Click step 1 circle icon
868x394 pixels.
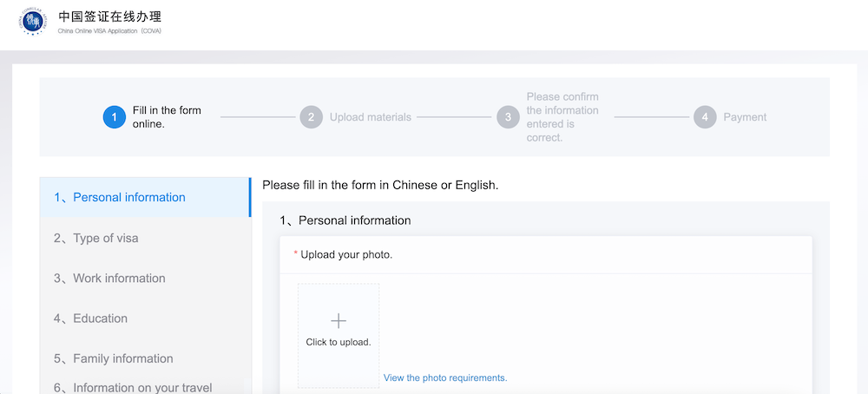click(114, 117)
